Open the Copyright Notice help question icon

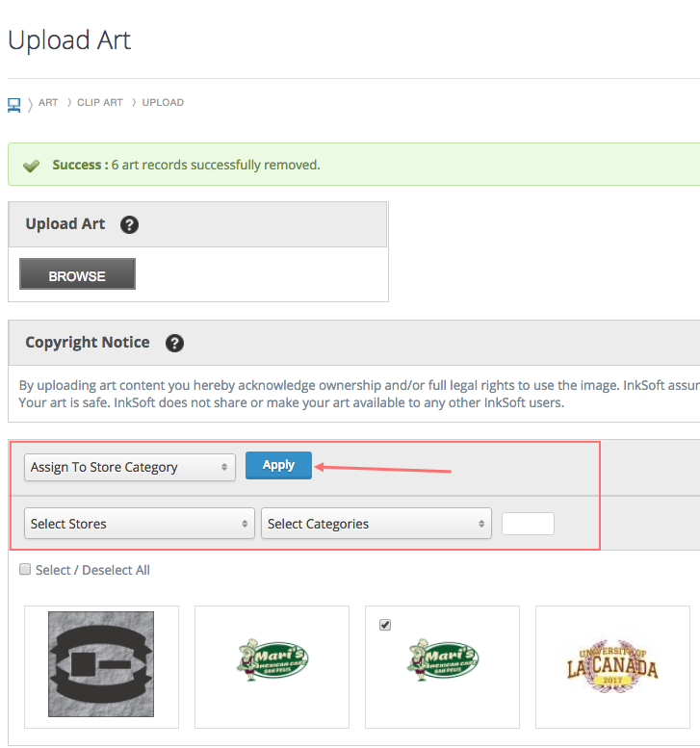coord(174,343)
